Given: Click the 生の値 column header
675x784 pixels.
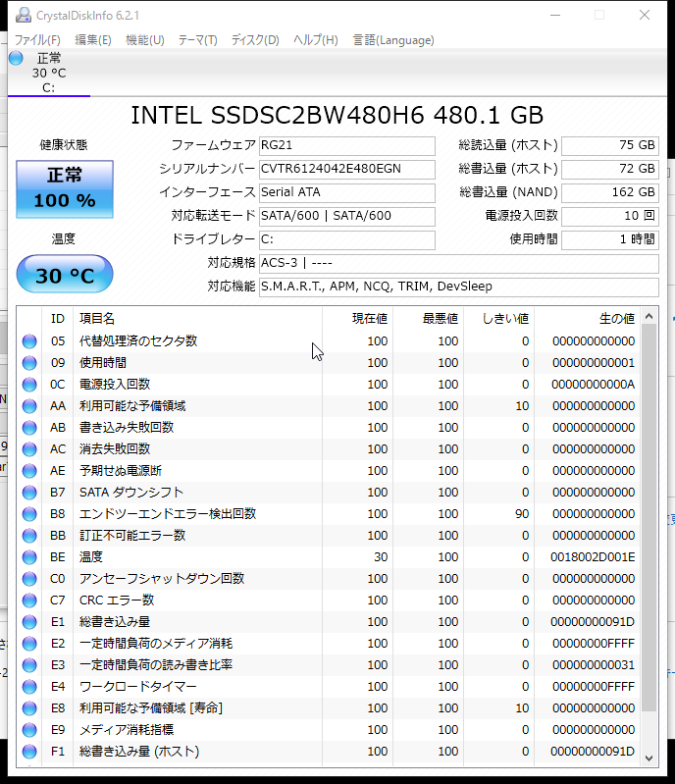Looking at the screenshot, I should [x=587, y=319].
